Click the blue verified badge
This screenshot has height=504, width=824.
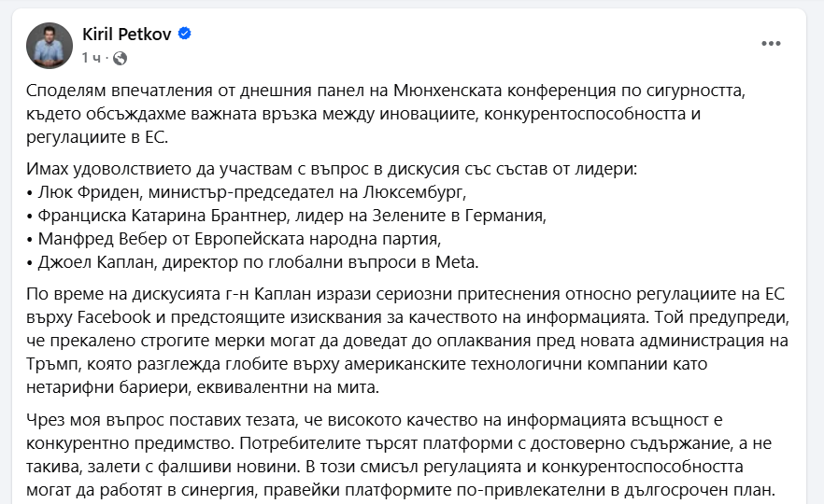pyautogui.click(x=185, y=35)
